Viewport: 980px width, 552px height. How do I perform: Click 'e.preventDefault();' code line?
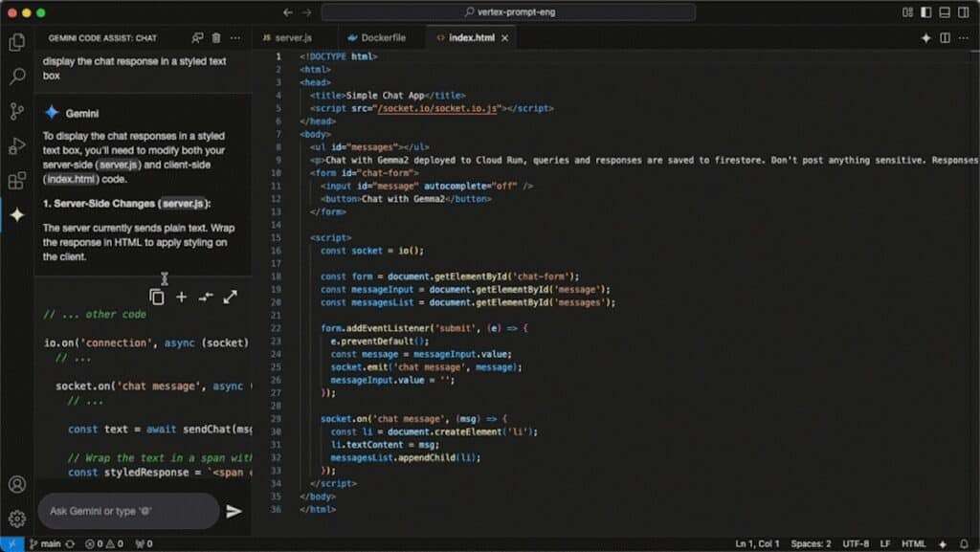380,342
